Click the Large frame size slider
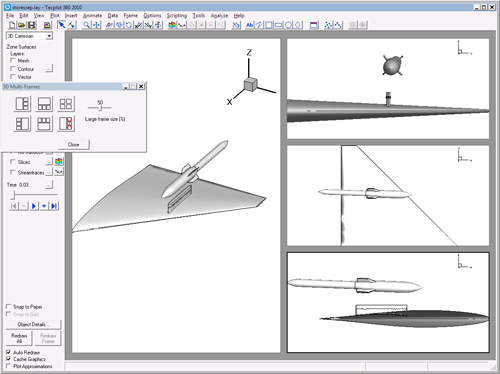Viewport: 500px width, 374px height. (100, 107)
